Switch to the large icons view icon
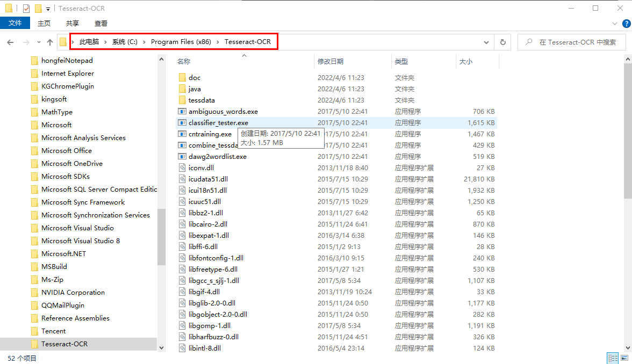The image size is (632, 364). pos(624,358)
